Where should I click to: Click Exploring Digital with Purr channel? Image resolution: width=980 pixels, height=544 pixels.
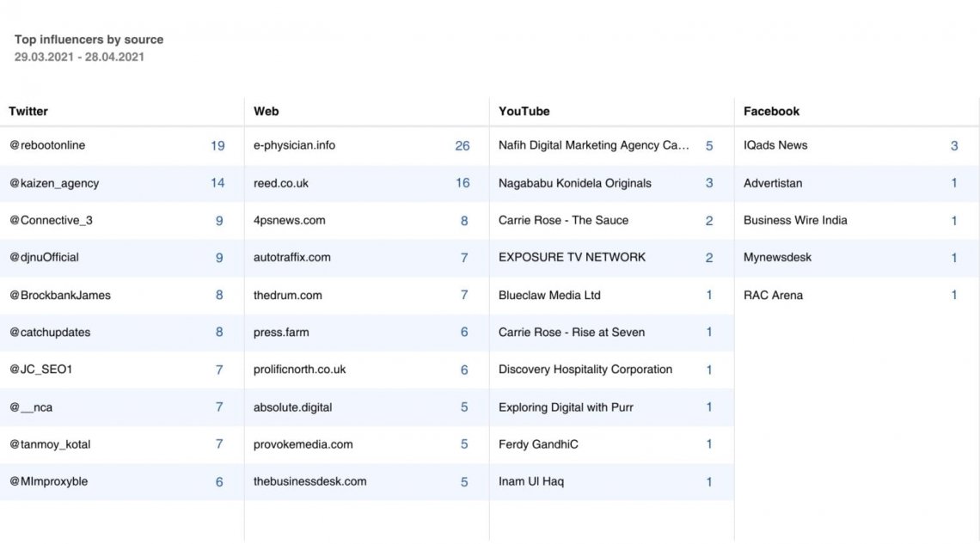[566, 407]
